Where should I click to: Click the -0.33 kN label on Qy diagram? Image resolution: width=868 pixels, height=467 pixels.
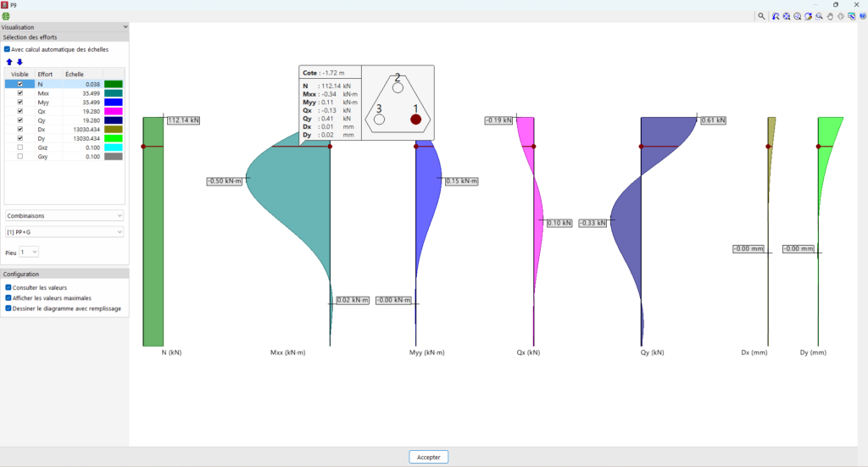pyautogui.click(x=593, y=223)
